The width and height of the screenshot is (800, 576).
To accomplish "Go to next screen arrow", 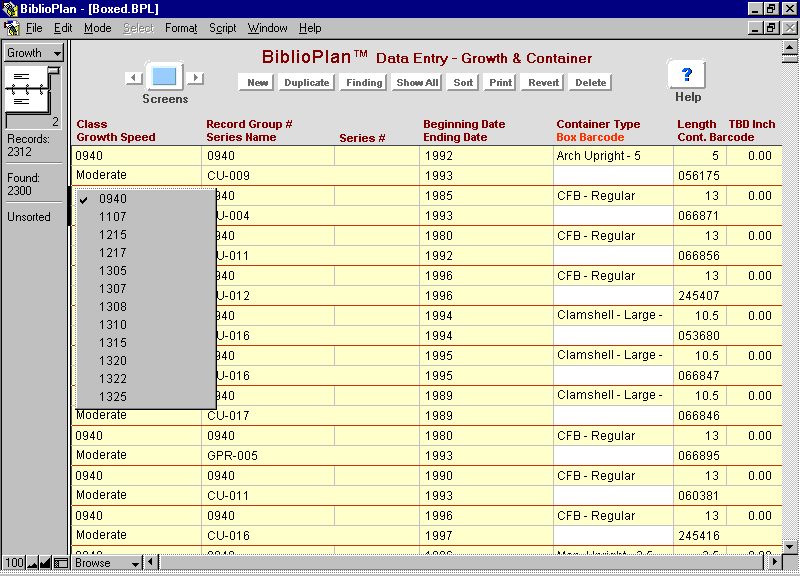I will coord(195,78).
